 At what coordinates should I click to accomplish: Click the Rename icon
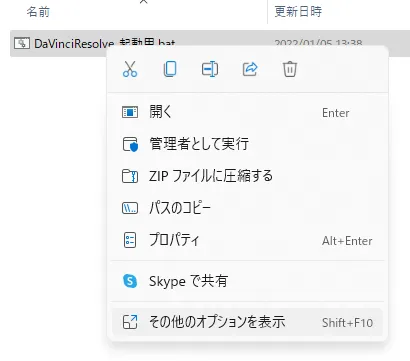point(210,69)
